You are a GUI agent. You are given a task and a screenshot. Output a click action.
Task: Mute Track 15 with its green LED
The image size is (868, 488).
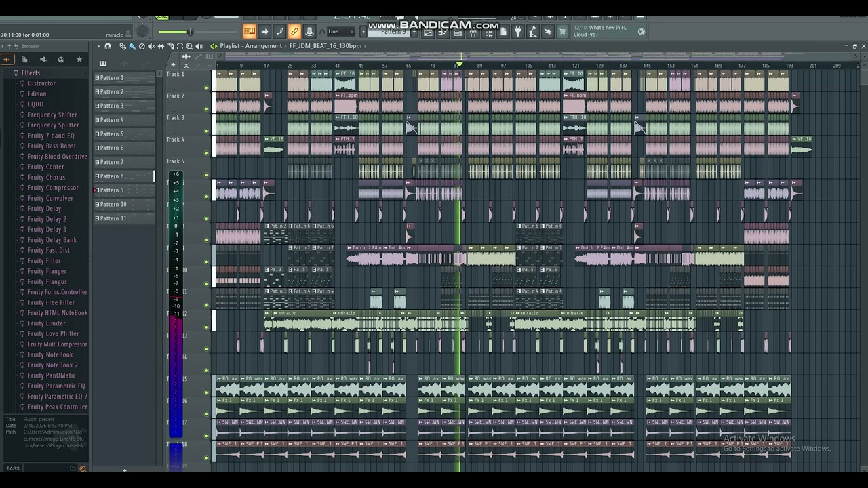tap(207, 392)
